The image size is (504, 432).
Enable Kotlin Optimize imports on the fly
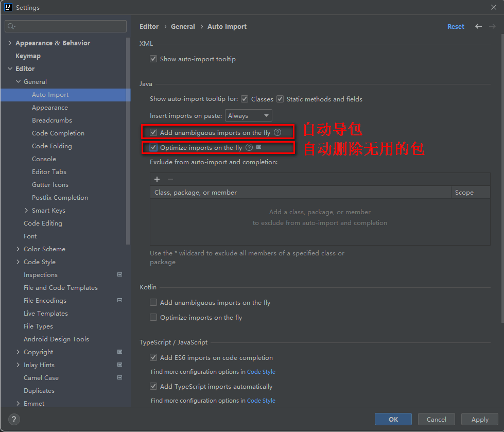click(x=153, y=317)
